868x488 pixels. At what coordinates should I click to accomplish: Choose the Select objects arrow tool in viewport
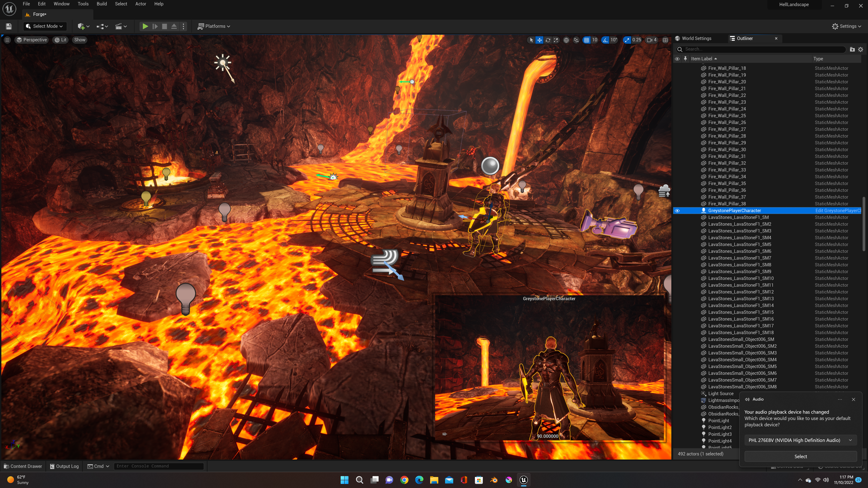tap(531, 40)
